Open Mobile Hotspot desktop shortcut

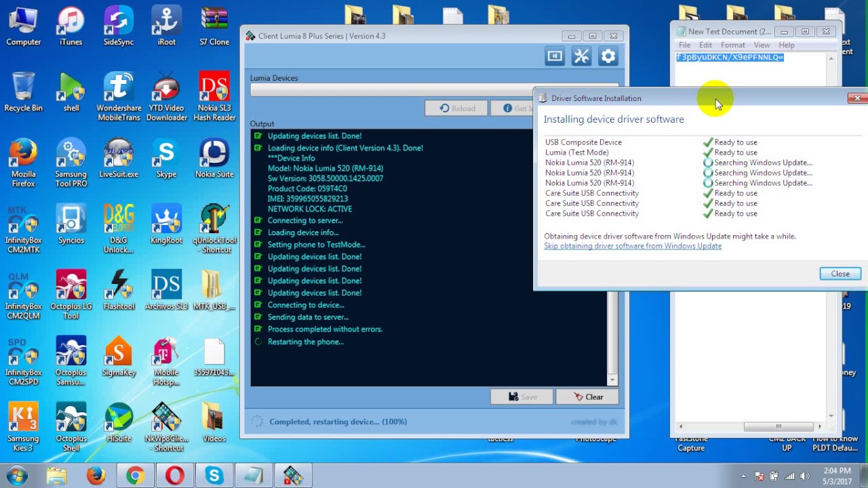point(166,362)
